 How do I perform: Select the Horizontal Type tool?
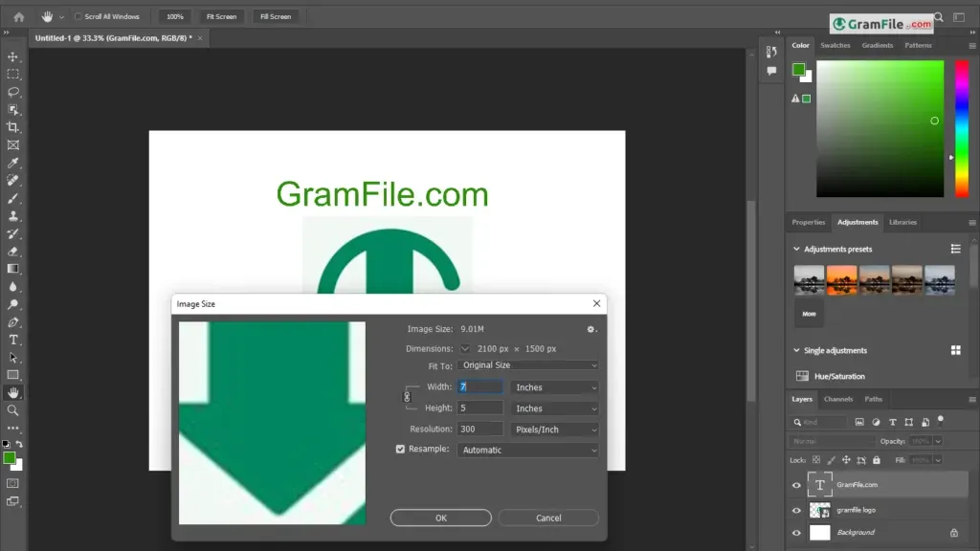(13, 340)
